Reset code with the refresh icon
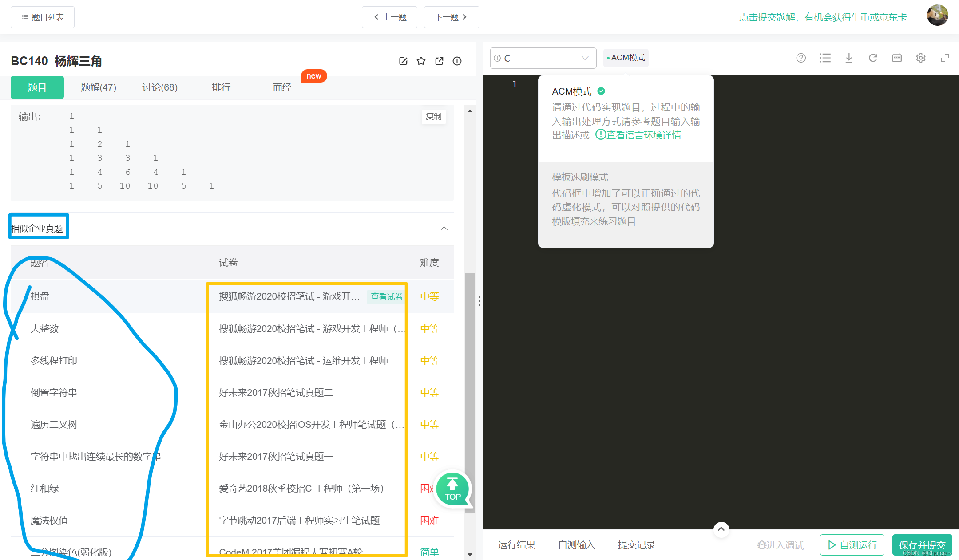Viewport: 959px width, 560px height. coord(873,58)
